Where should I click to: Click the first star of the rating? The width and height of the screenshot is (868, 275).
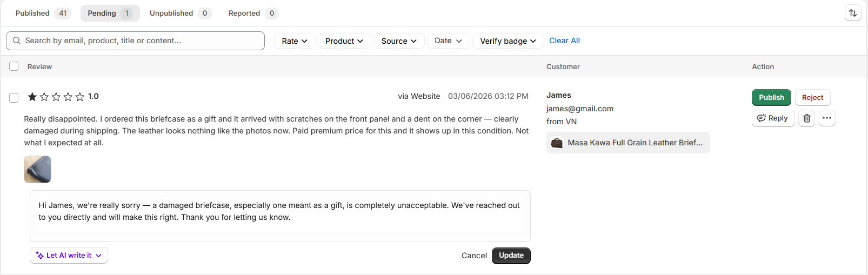coord(32,97)
